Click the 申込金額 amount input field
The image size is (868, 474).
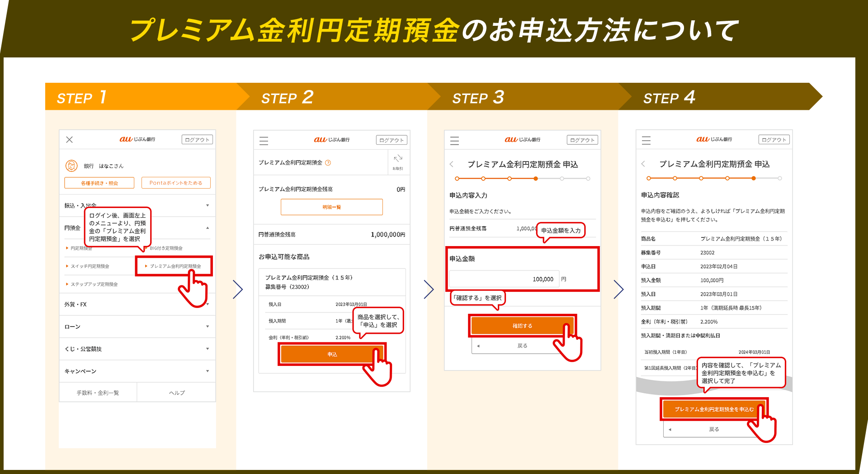504,279
